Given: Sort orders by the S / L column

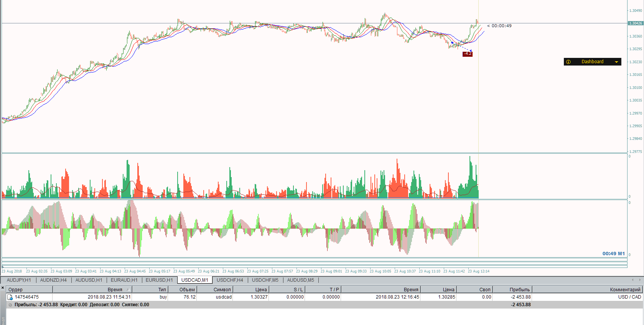Looking at the screenshot, I should point(287,289).
